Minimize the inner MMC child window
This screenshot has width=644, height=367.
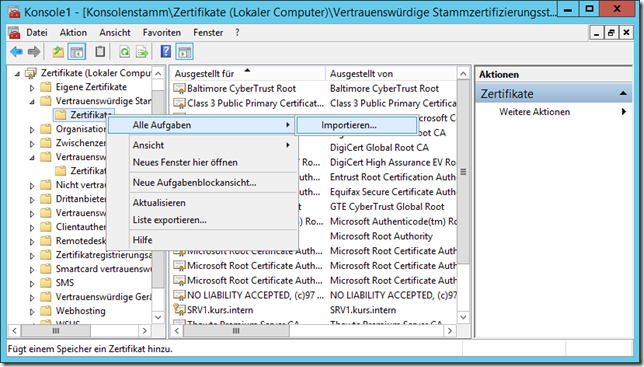click(x=596, y=32)
